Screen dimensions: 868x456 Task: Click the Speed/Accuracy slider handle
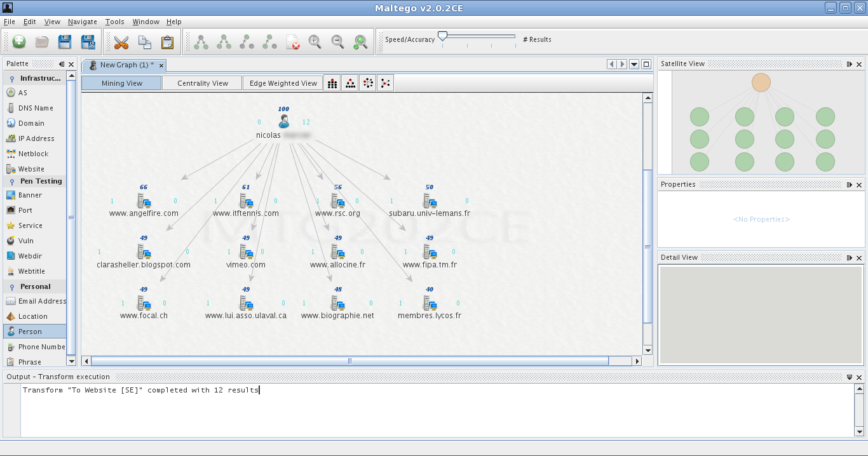pyautogui.click(x=442, y=36)
